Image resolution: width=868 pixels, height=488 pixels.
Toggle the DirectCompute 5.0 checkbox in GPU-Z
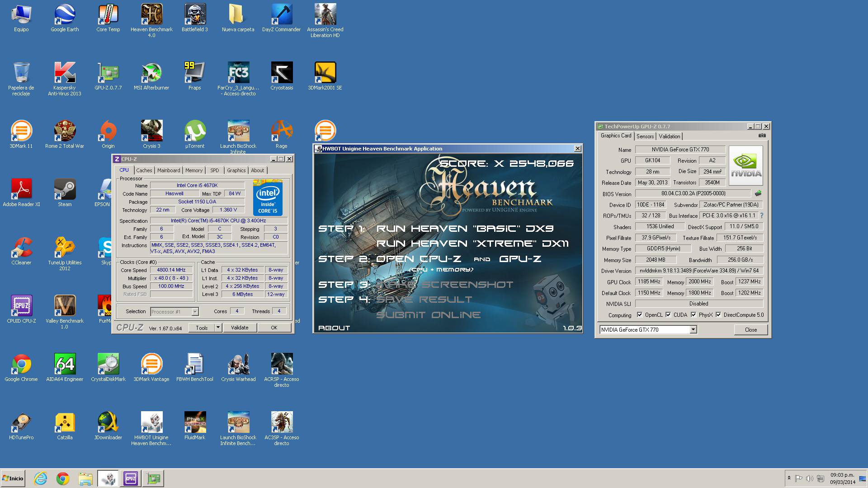718,315
